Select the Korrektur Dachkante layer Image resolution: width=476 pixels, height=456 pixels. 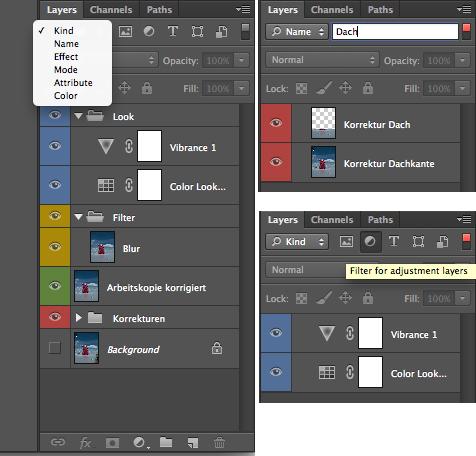coord(377,162)
